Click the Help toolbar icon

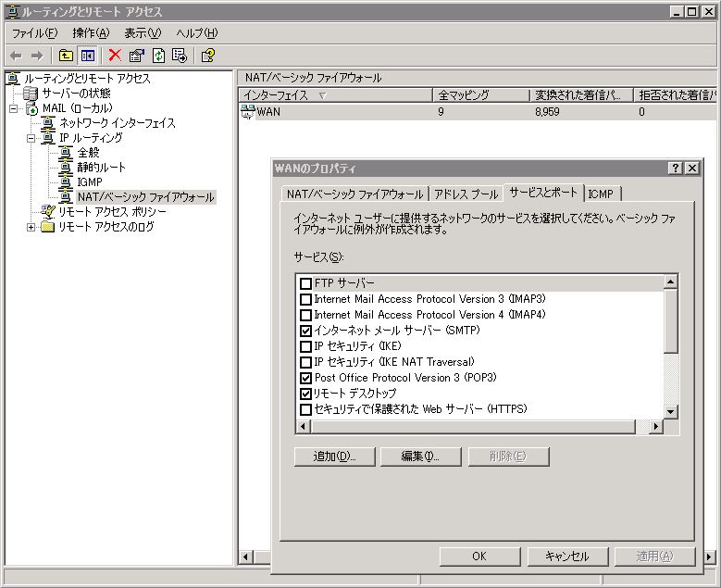pyautogui.click(x=208, y=56)
